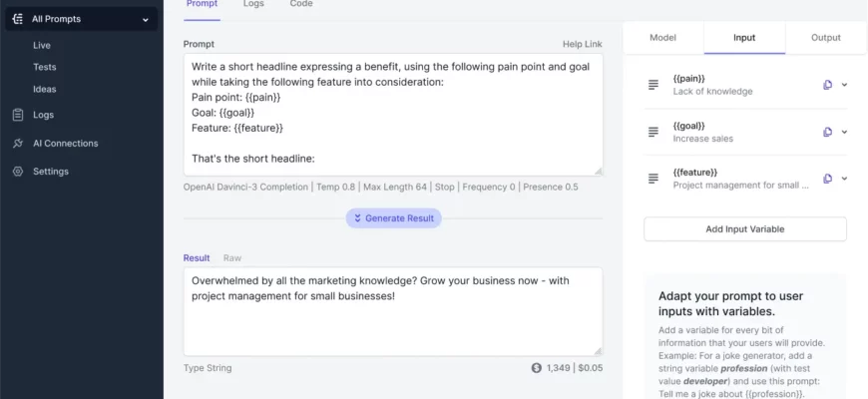Copy the {{pain}} variable

click(x=827, y=85)
